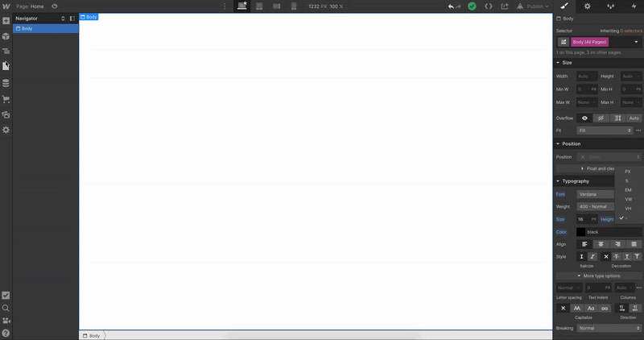The image size is (644, 340).
Task: Open the Add Elements panel
Action: click(6, 21)
